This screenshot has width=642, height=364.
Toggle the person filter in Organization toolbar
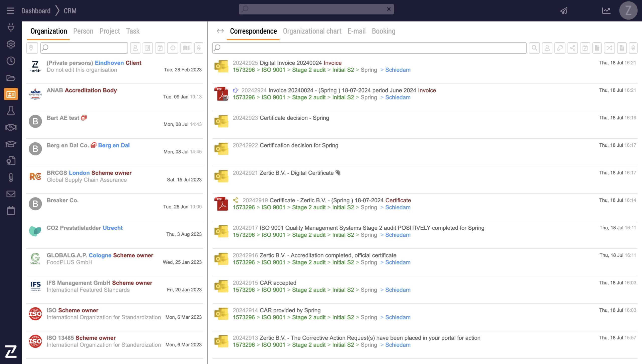135,48
